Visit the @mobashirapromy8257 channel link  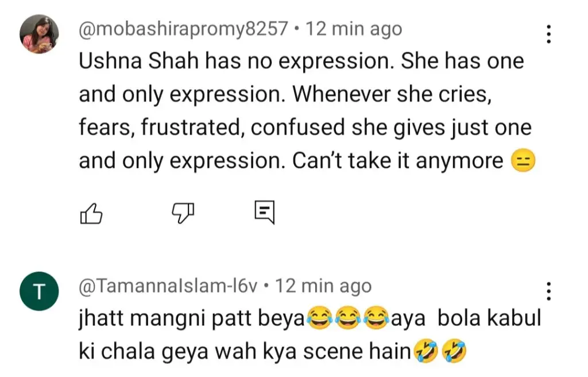point(183,29)
